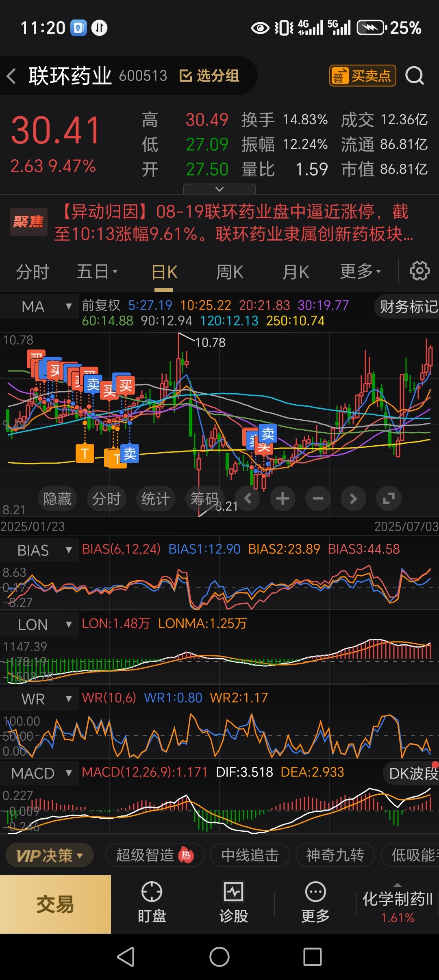Tap the 统计 statistics button
Image resolution: width=439 pixels, height=980 pixels.
click(x=156, y=499)
